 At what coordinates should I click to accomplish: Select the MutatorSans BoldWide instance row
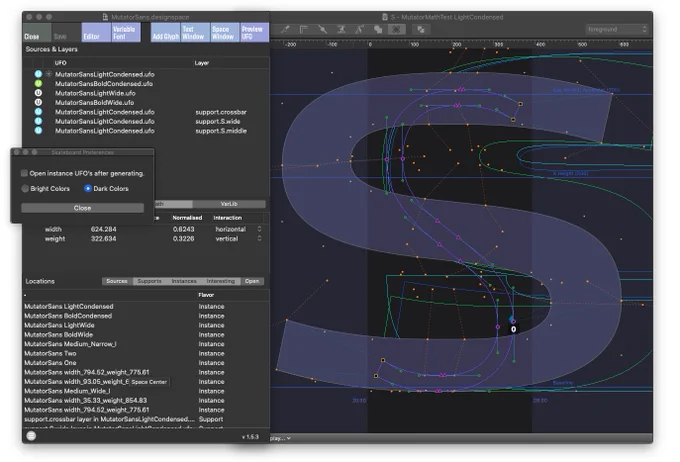[147, 334]
